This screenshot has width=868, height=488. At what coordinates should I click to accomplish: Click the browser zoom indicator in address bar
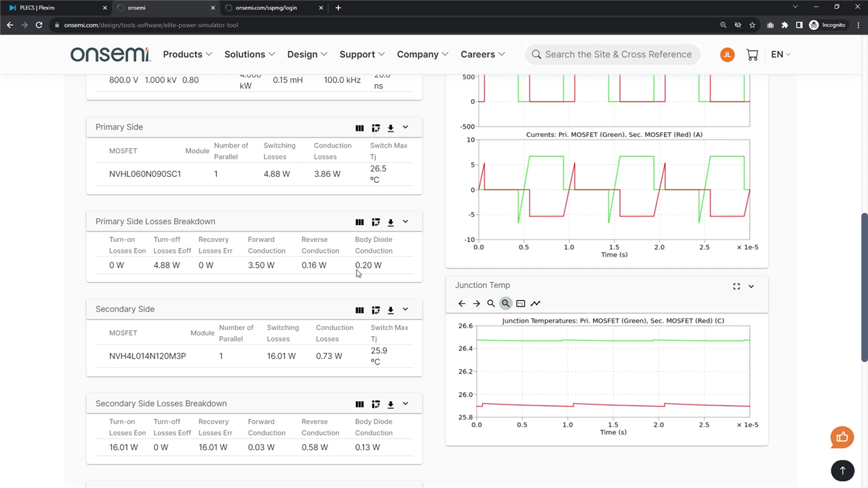coord(724,25)
